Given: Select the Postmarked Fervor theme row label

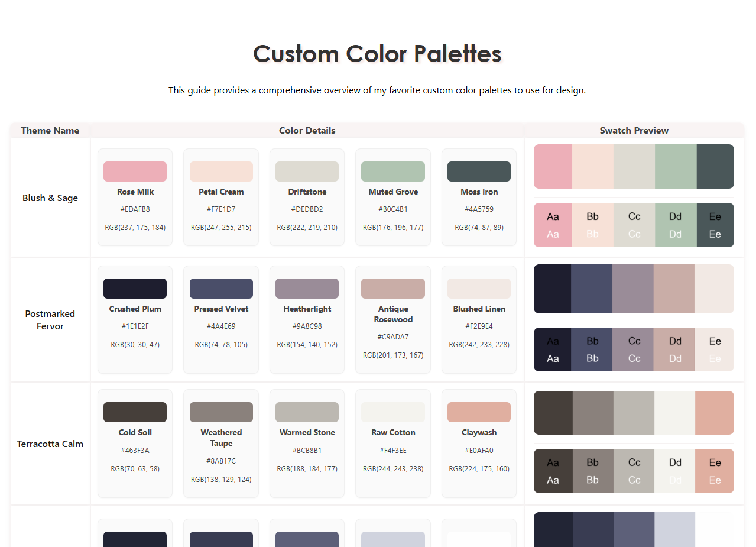Looking at the screenshot, I should click(50, 320).
